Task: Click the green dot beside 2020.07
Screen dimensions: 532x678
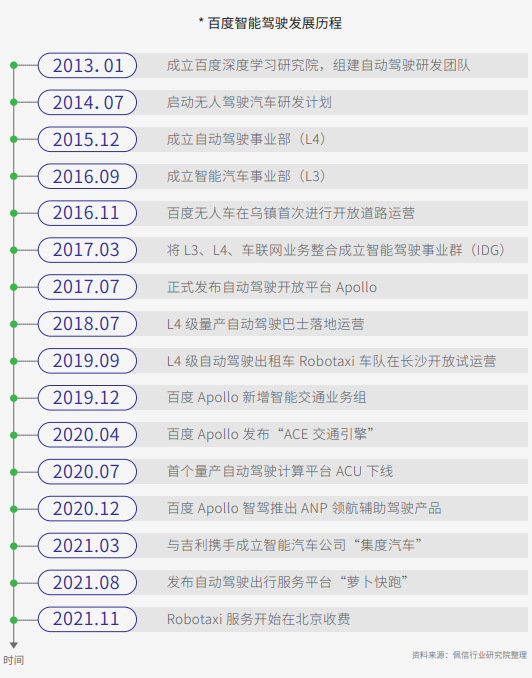Action: tap(13, 472)
